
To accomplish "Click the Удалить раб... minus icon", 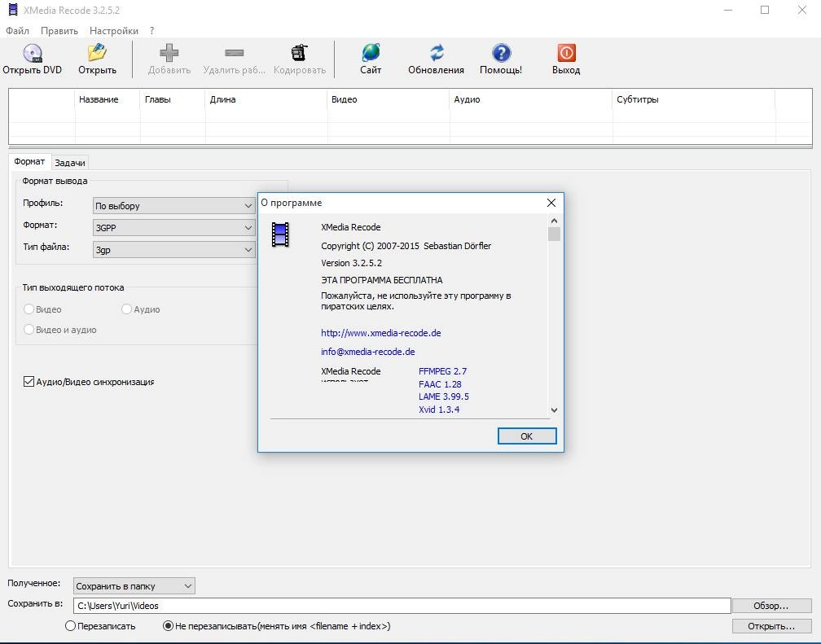I will [234, 53].
